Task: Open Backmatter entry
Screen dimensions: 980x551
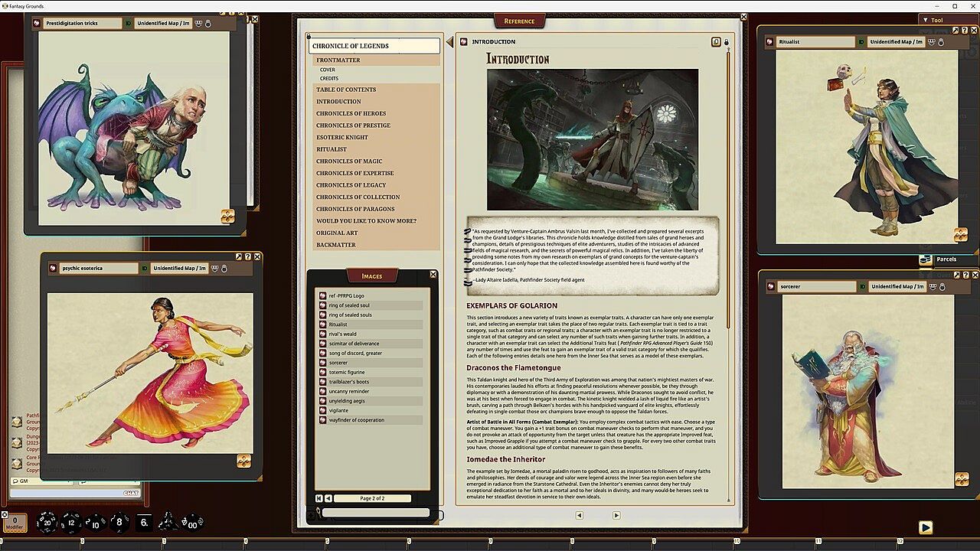Action: pyautogui.click(x=336, y=245)
